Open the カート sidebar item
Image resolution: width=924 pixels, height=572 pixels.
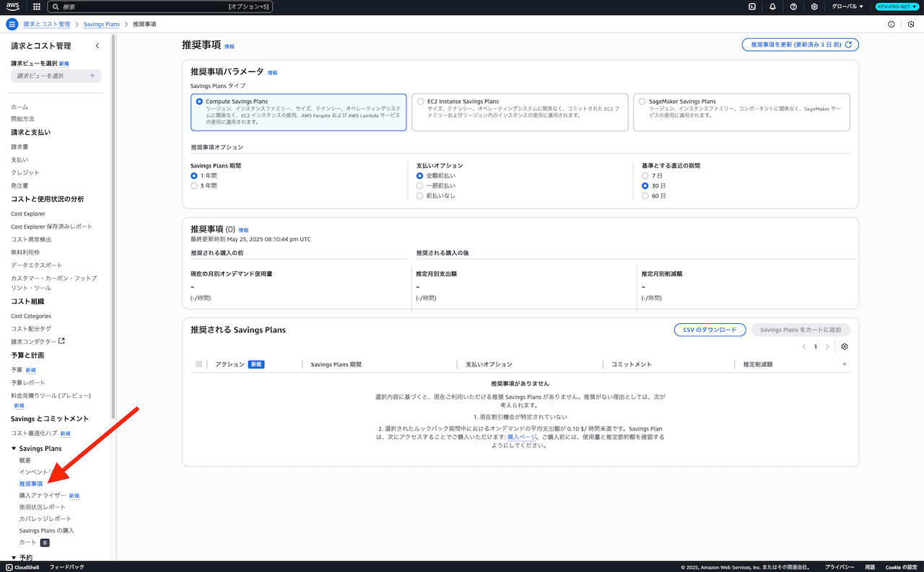tap(27, 542)
